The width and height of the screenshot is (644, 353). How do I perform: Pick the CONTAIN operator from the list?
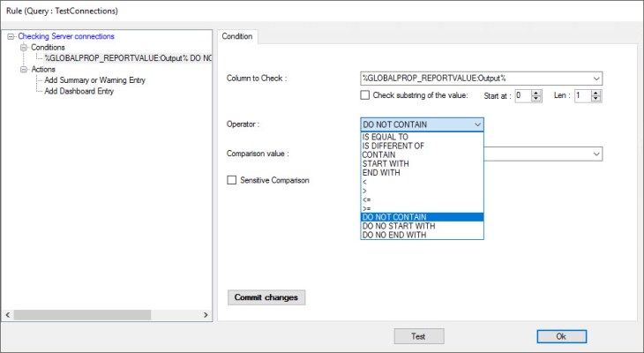(x=378, y=154)
